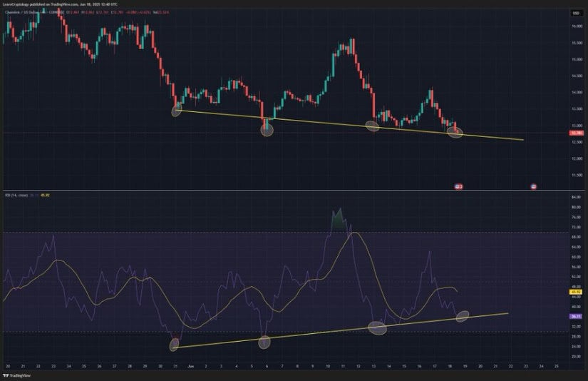Click the red current price label on price axis

(577, 133)
